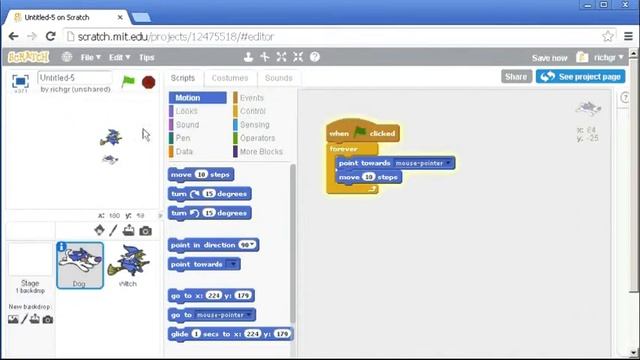The height and width of the screenshot is (360, 640).
Task: Click the block help question-mark tool
Action: [315, 57]
